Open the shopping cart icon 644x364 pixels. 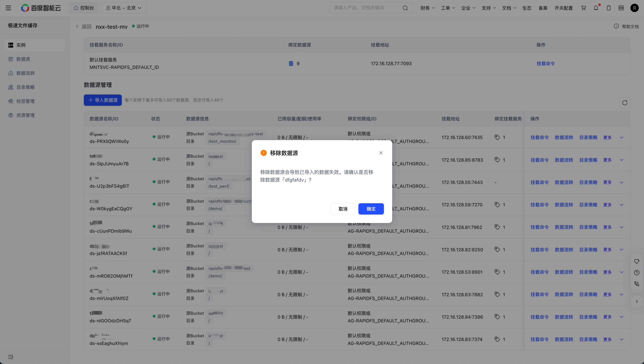[583, 8]
